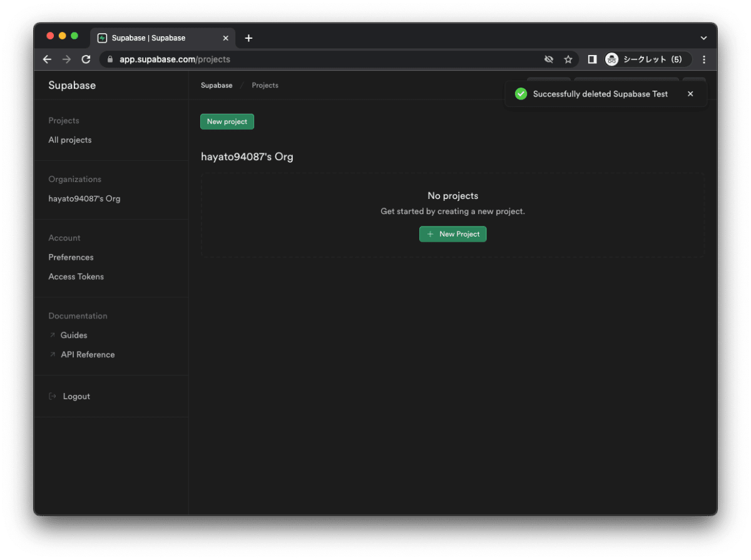This screenshot has width=751, height=560.
Task: Click the Supabase breadcrumb
Action: click(x=217, y=85)
